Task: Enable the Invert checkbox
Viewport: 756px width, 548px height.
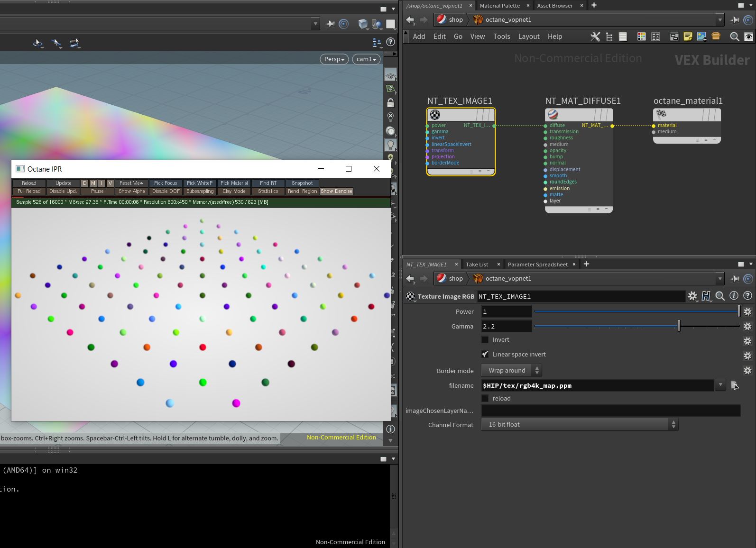Action: point(485,339)
